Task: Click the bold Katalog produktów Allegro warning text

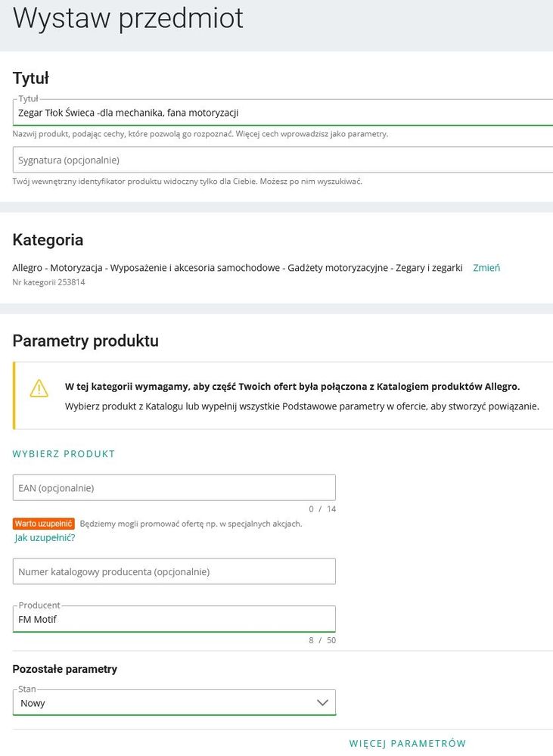Action: [292, 387]
